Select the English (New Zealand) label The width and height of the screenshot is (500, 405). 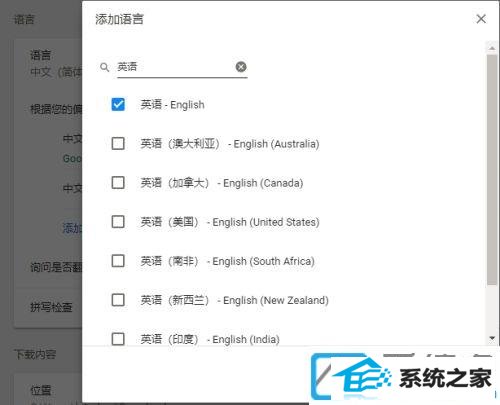point(235,300)
